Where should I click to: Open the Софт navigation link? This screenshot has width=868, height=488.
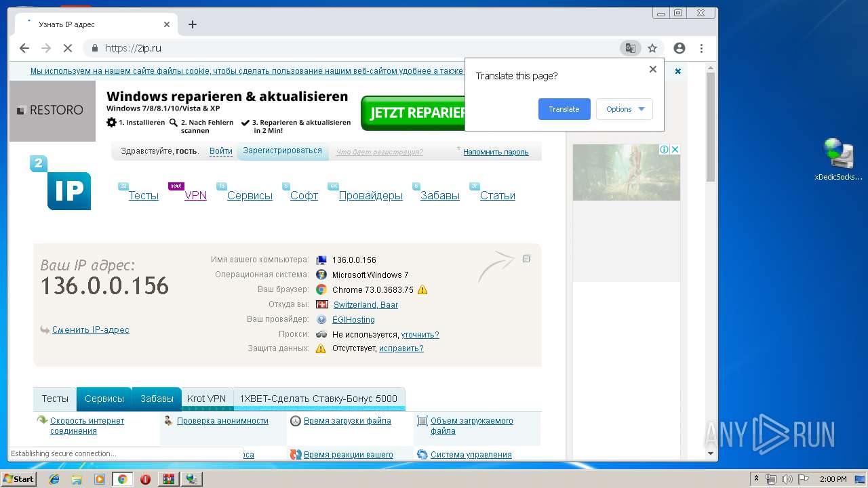[304, 195]
